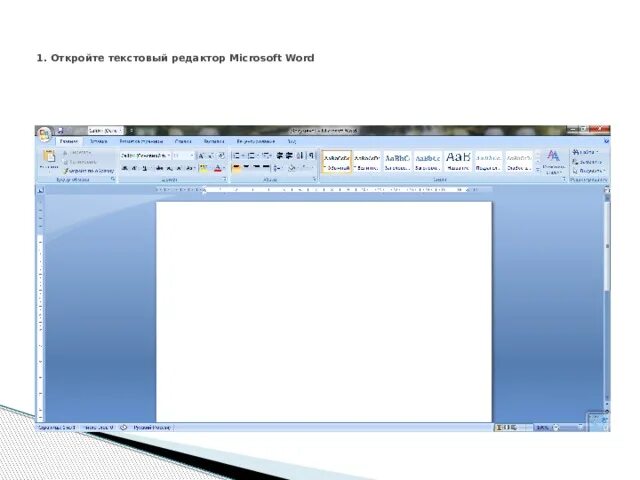Click the red font color button
640x480 pixels.
218,168
